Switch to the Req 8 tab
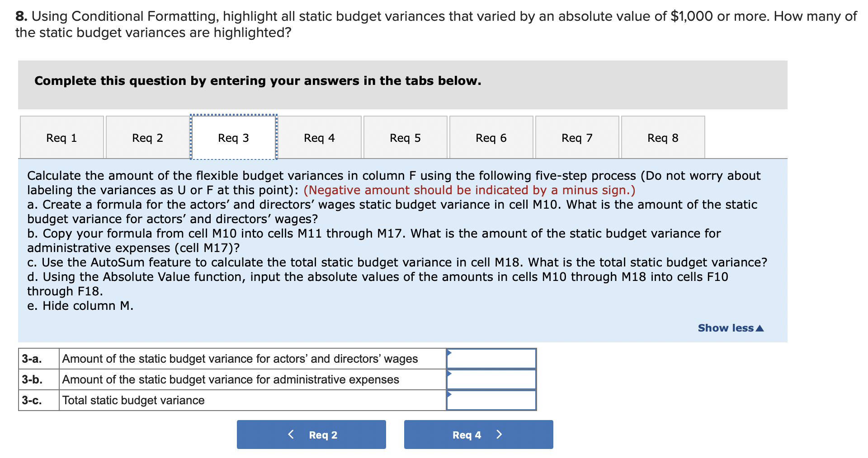The width and height of the screenshot is (868, 458). pos(662,137)
